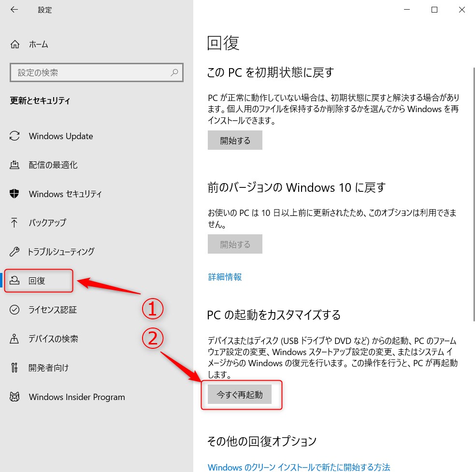Click 開始する under この PC を初期状態に戻す
Screen dimensions: 476x472
click(235, 140)
